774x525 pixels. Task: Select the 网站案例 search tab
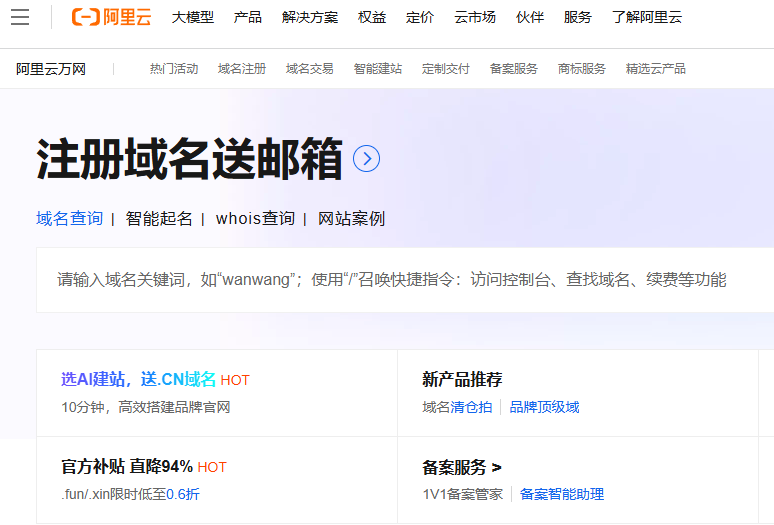pos(351,219)
